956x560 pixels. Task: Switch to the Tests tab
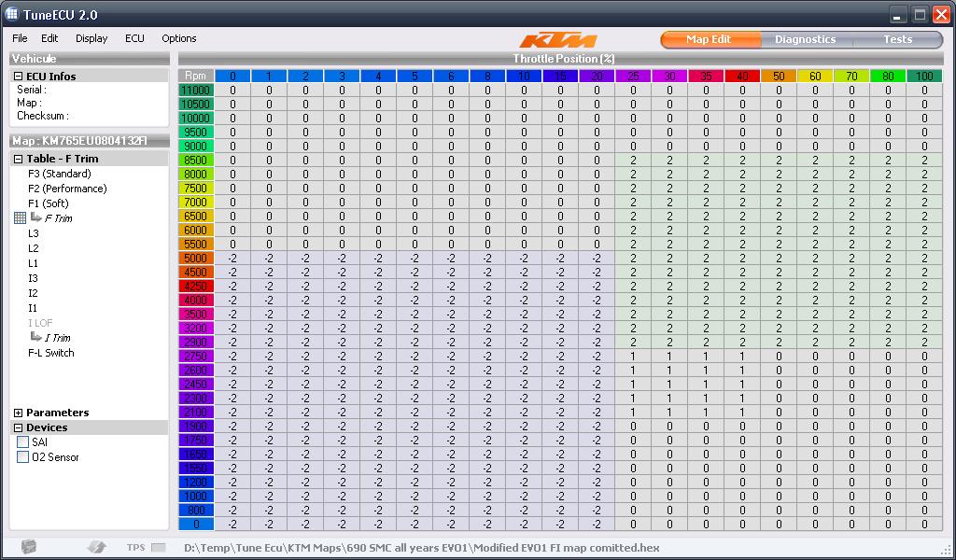(897, 39)
